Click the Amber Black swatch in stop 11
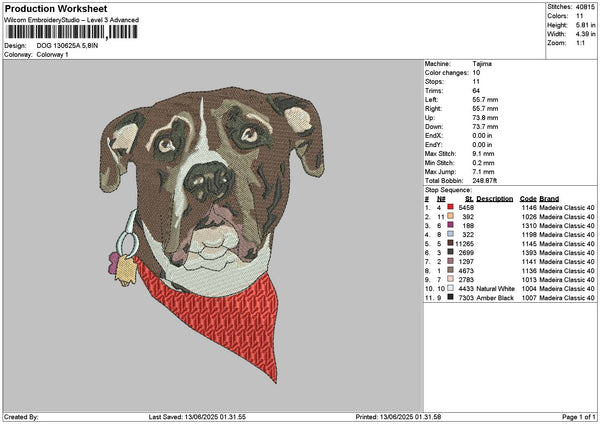This screenshot has height=424, width=600. pyautogui.click(x=450, y=297)
